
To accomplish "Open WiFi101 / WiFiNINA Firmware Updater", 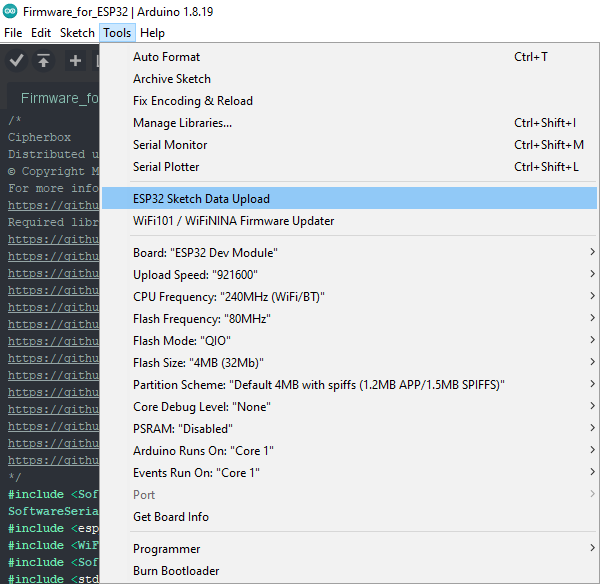I will [x=349, y=221].
